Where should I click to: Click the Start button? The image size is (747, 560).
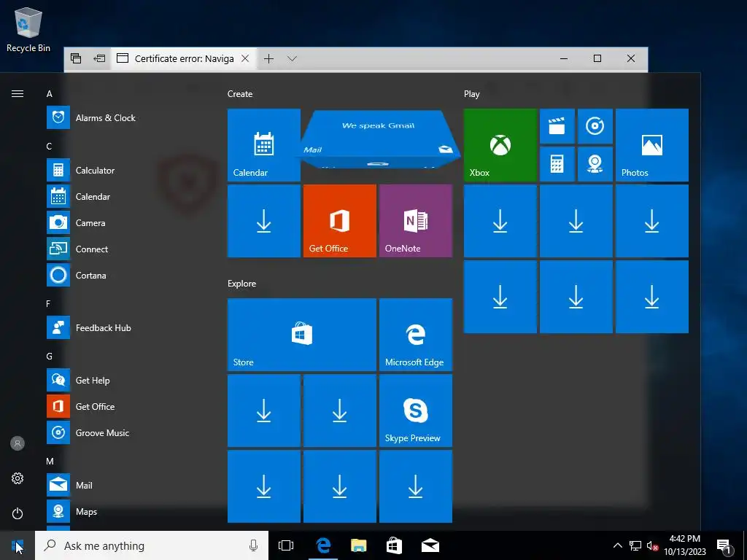coord(18,545)
